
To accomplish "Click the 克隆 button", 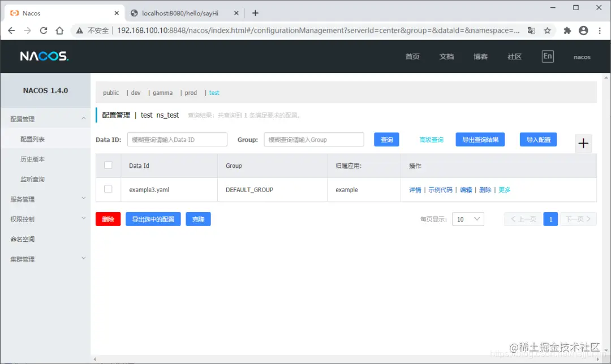I will pyautogui.click(x=199, y=219).
